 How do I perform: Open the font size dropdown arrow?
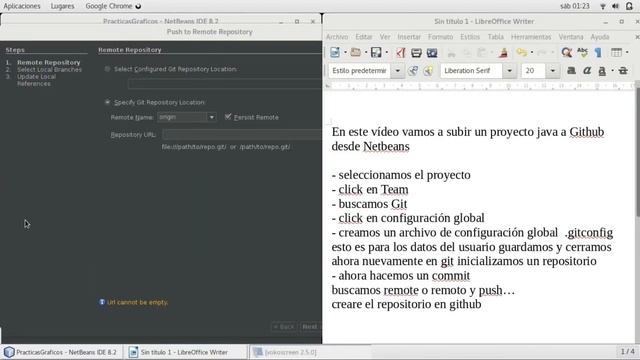552,71
